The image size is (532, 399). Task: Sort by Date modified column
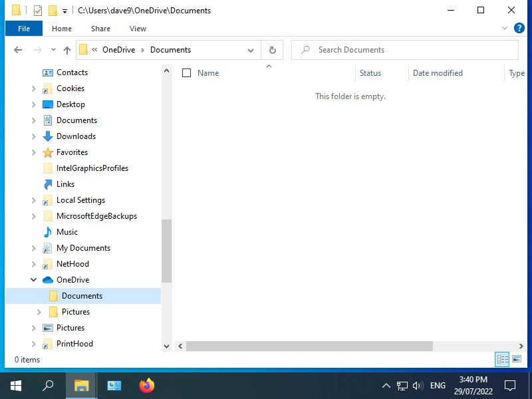(x=438, y=73)
